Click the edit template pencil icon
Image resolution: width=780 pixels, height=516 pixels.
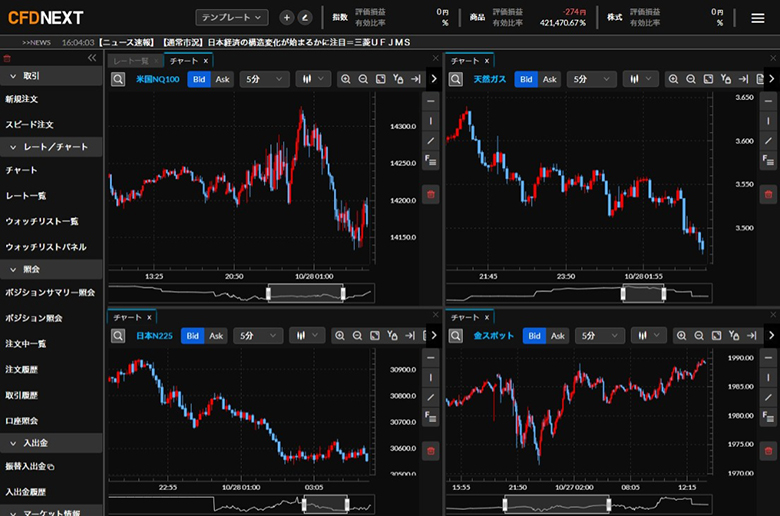pos(305,17)
